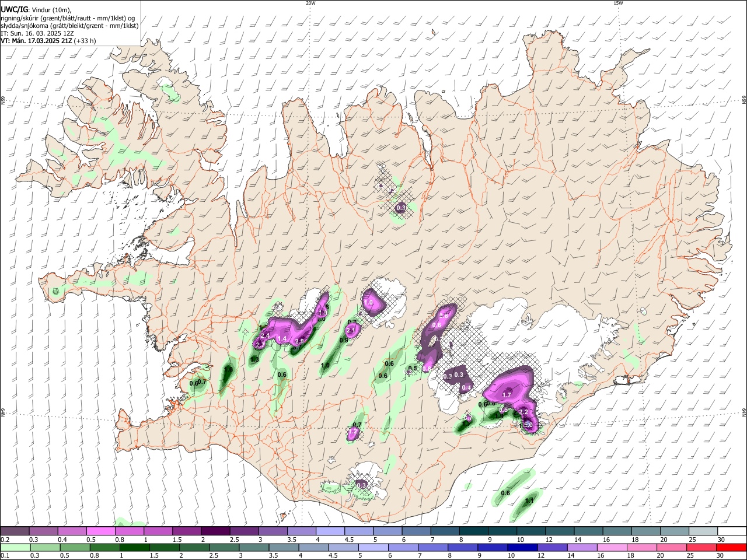Click the "0.5" precipitation value on the map

tap(413, 368)
